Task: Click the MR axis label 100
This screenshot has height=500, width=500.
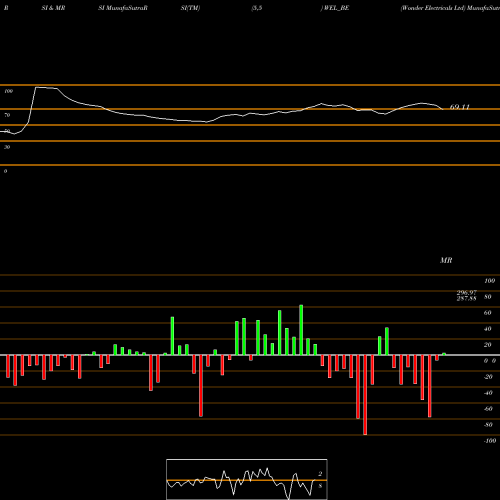Action: coord(489,281)
